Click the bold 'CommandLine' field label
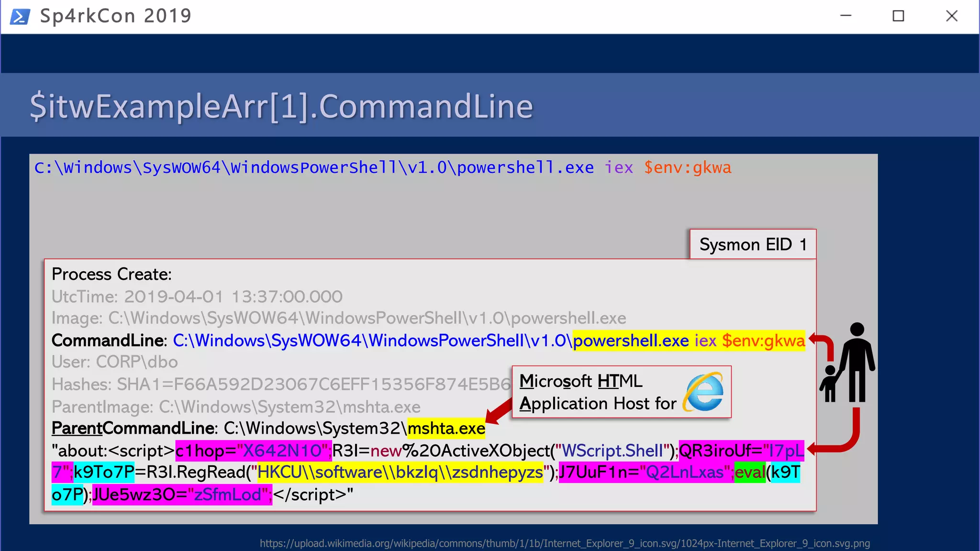Image resolution: width=980 pixels, height=551 pixels. 108,341
